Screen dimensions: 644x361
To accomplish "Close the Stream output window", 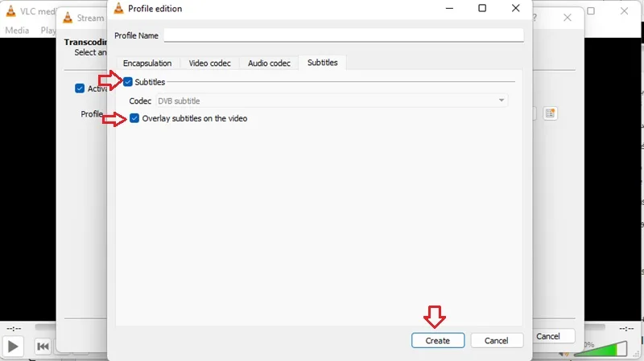I will [568, 18].
